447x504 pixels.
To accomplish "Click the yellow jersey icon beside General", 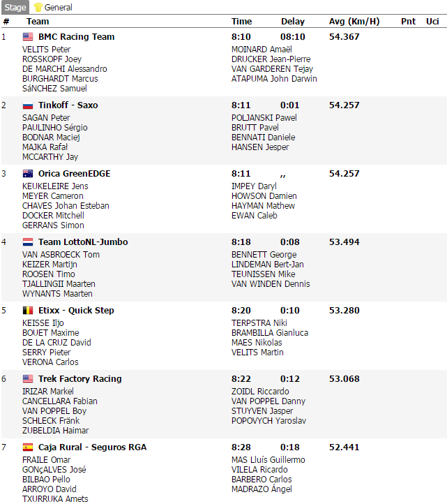I will click(x=38, y=8).
